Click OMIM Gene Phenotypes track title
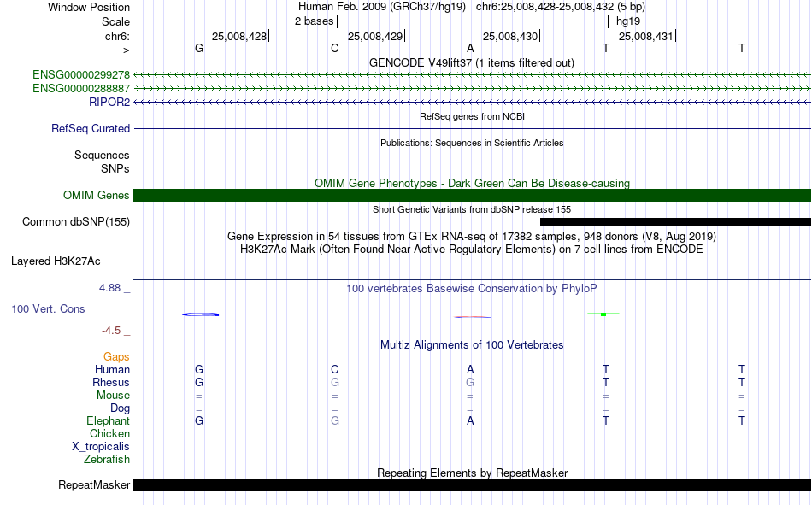The image size is (812, 505). (x=473, y=184)
